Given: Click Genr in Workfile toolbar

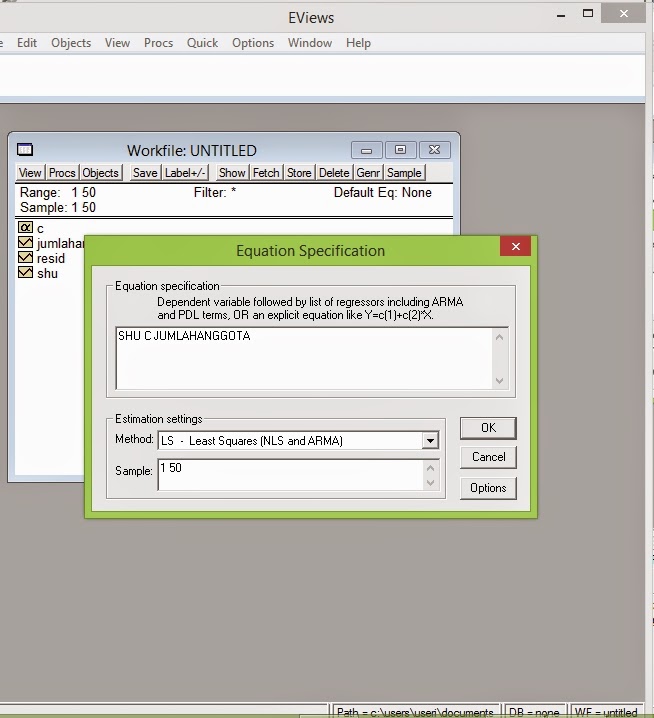Looking at the screenshot, I should point(368,173).
